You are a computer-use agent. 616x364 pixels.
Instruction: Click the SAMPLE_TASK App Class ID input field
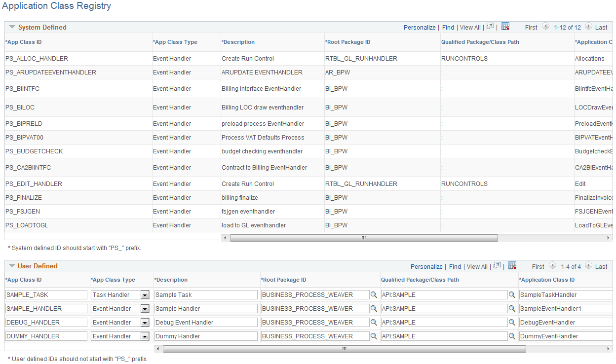(45, 294)
